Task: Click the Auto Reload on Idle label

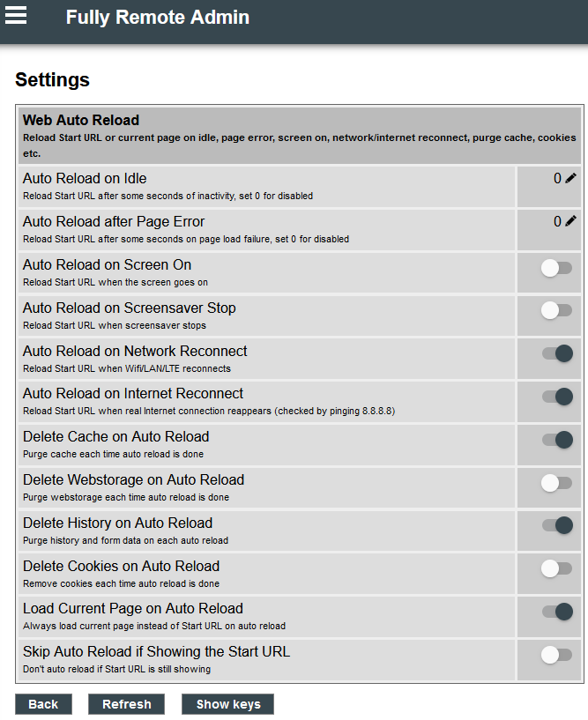Action: 85,179
